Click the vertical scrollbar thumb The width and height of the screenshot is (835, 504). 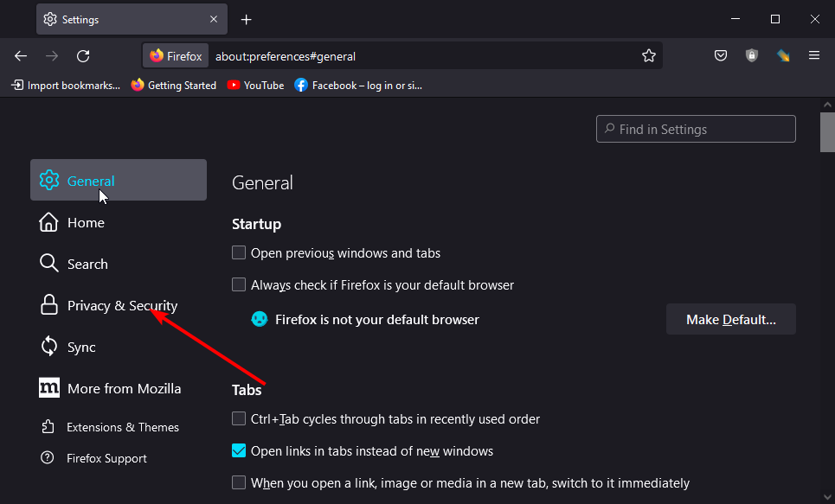(827, 132)
